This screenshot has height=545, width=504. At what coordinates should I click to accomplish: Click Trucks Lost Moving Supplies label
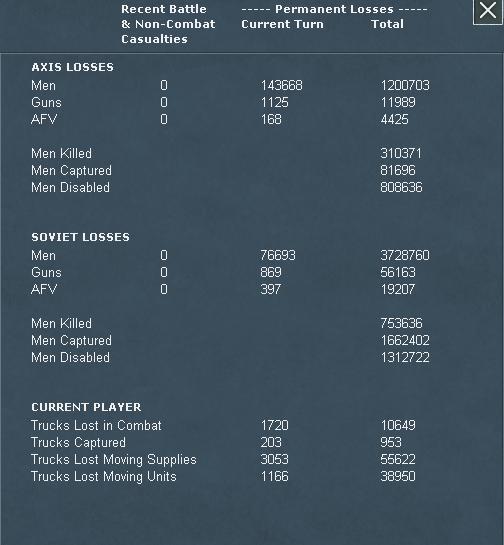(x=114, y=459)
